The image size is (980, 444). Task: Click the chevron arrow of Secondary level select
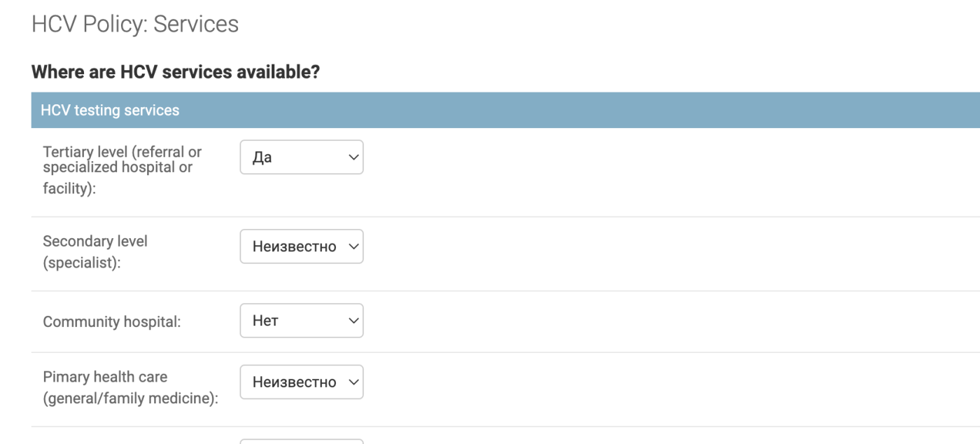pyautogui.click(x=353, y=247)
